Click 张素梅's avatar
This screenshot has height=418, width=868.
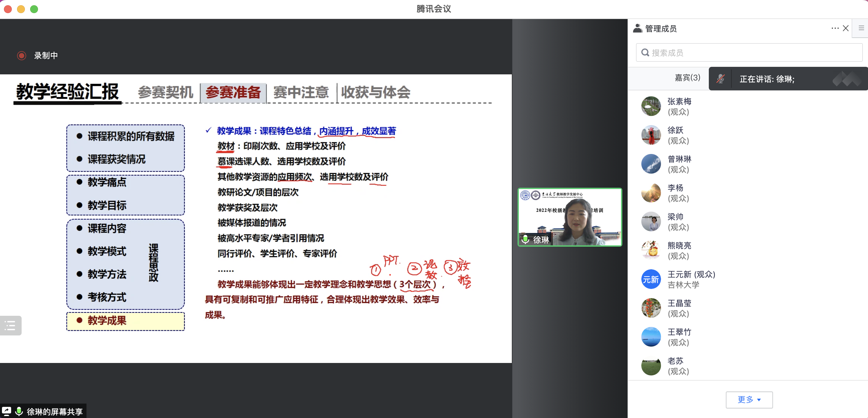(651, 106)
